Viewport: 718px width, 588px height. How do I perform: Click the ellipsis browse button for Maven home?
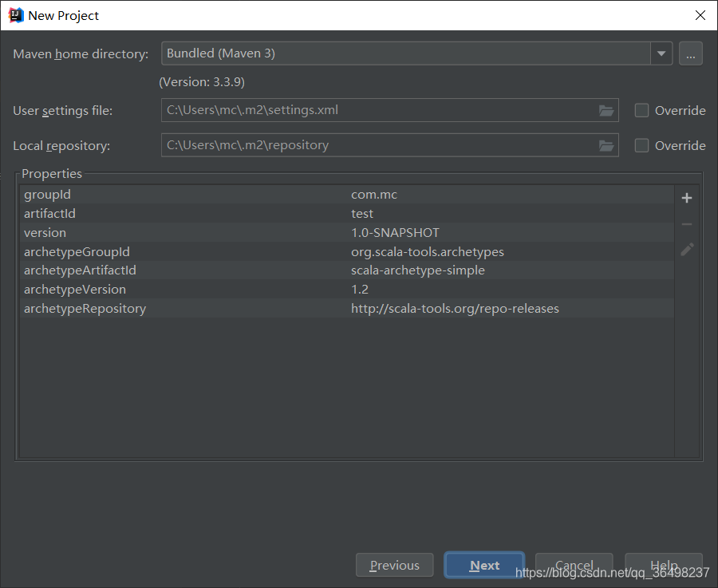point(691,53)
